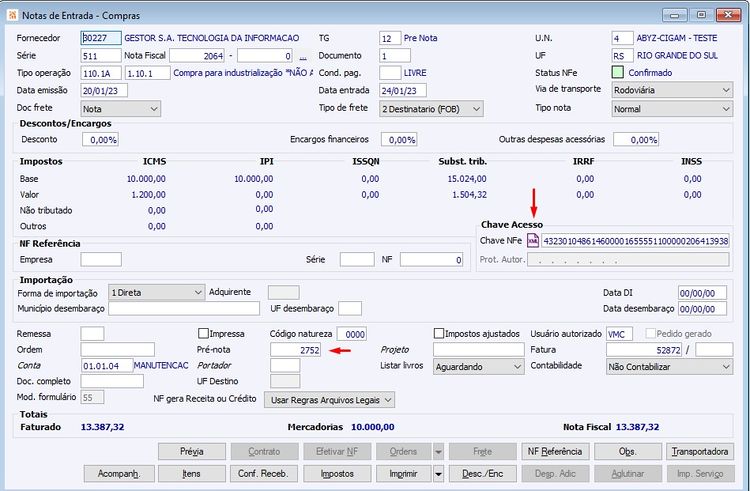Image resolution: width=750 pixels, height=491 pixels.
Task: Click the Outras despesas acessórias field
Action: (x=636, y=140)
